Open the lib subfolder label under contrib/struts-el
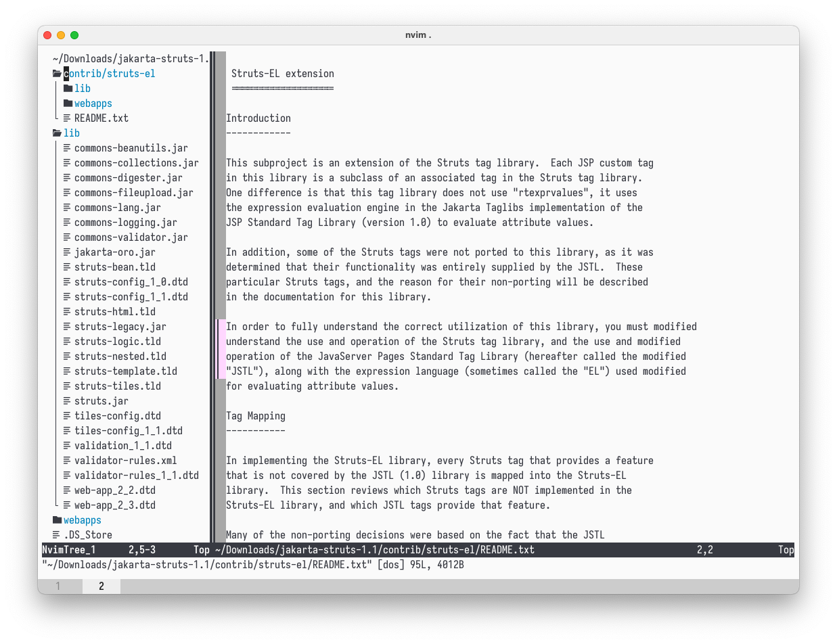Image resolution: width=837 pixels, height=644 pixels. coord(83,89)
